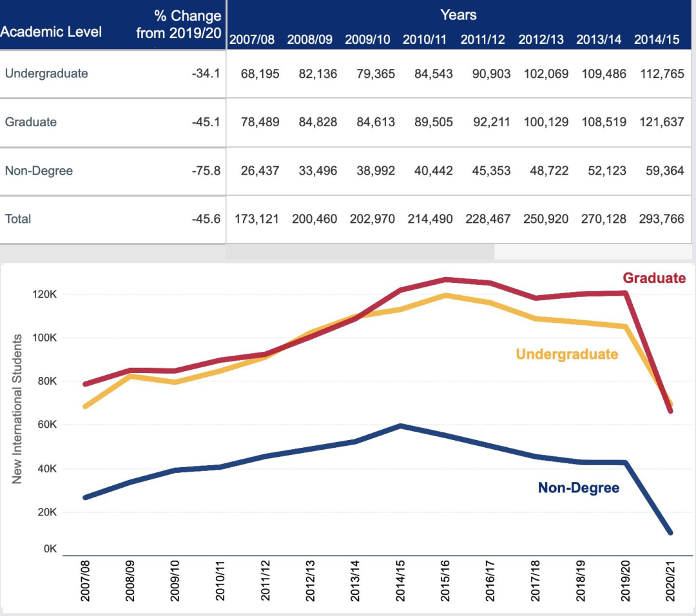Click the cell showing 90,903
The width and height of the screenshot is (696, 616).
click(491, 73)
